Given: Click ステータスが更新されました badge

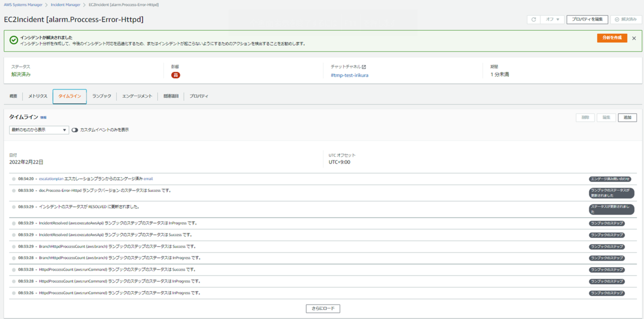Looking at the screenshot, I should tap(611, 209).
